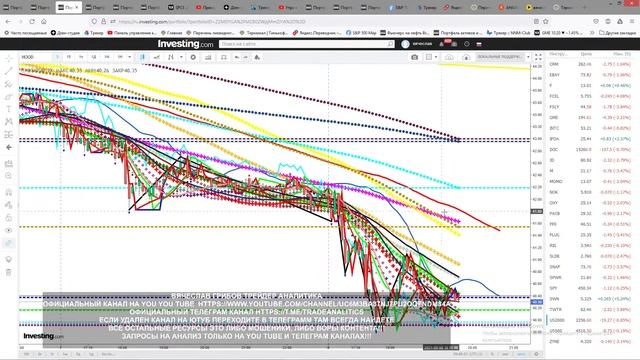Select the TWTR row in watchlist

[x=590, y=309]
